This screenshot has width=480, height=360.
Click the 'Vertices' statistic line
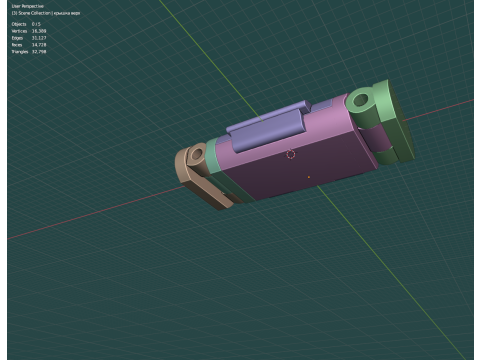[29, 31]
